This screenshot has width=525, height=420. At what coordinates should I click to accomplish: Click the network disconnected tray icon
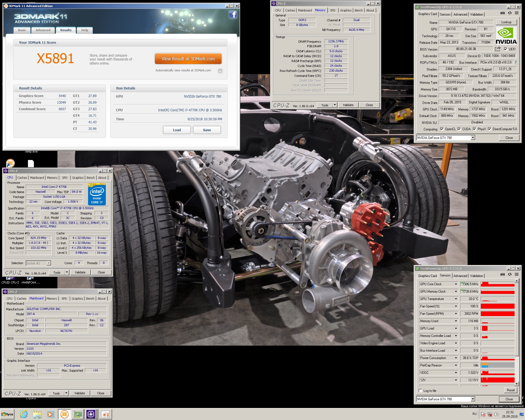point(490,415)
